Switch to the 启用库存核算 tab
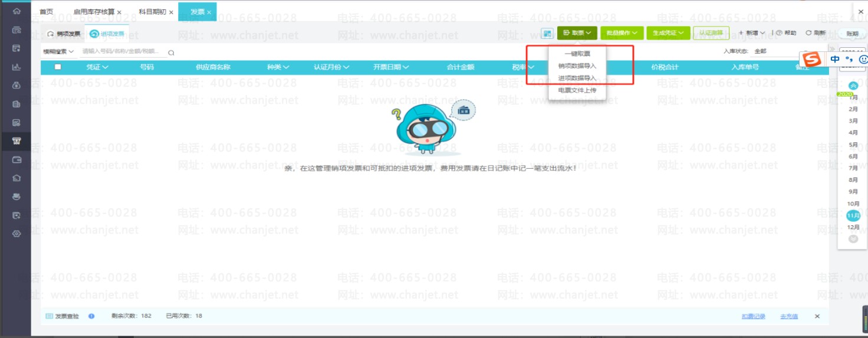The image size is (868, 338). pos(94,12)
